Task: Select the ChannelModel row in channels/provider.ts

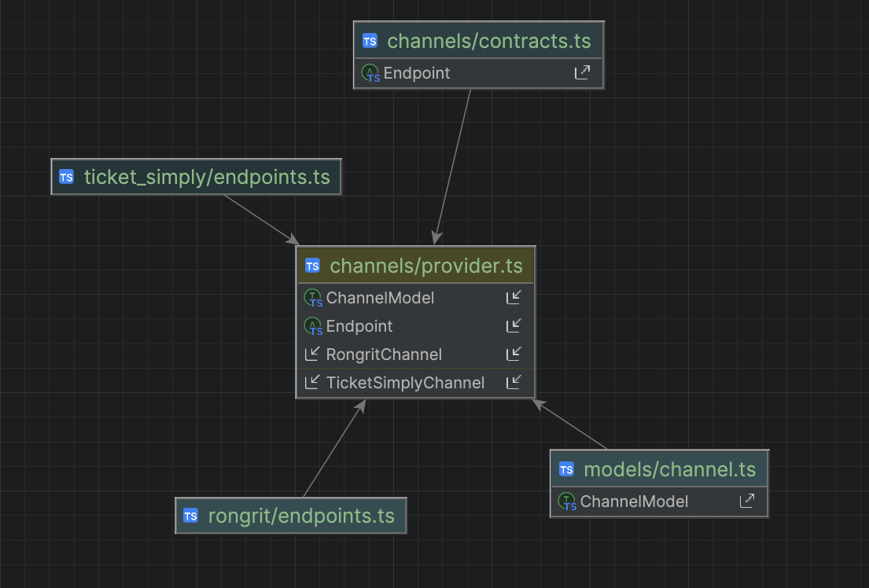Action: coord(416,298)
